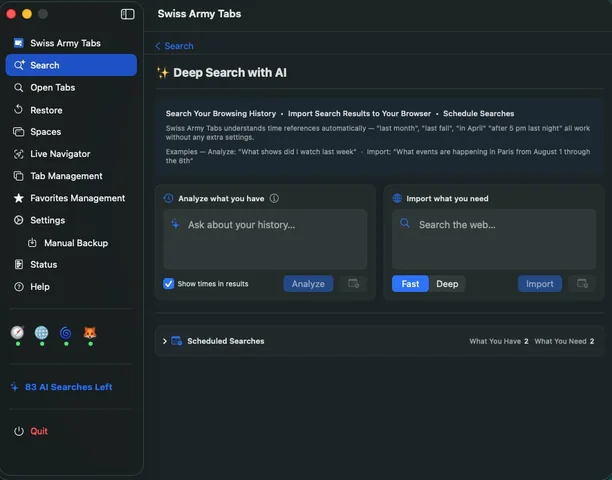The image size is (612, 480).
Task: Click the Analyze button
Action: coord(308,284)
